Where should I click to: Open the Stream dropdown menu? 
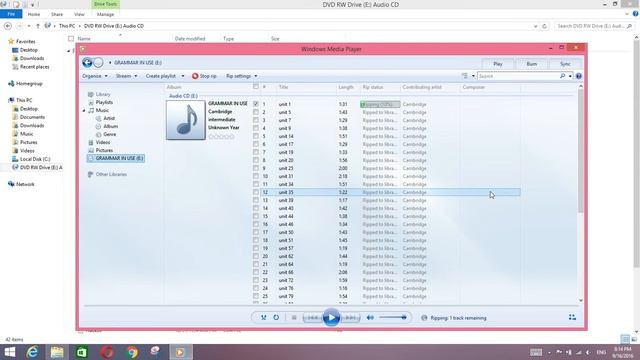(x=126, y=76)
